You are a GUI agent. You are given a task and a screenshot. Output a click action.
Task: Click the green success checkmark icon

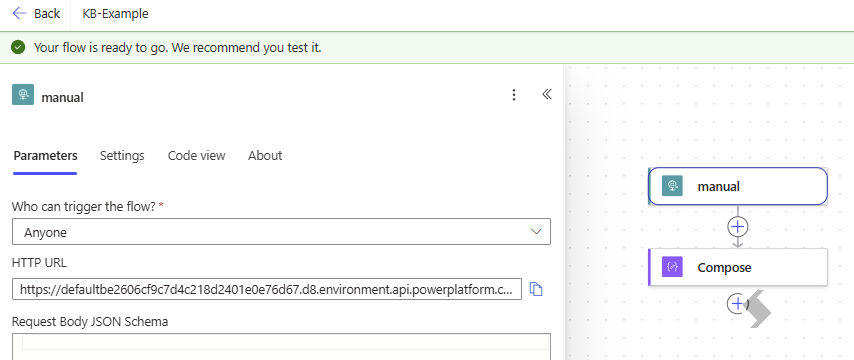pos(19,47)
